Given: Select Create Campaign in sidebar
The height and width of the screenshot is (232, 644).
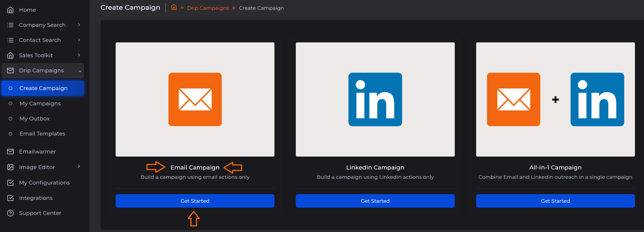Looking at the screenshot, I should click(x=43, y=88).
